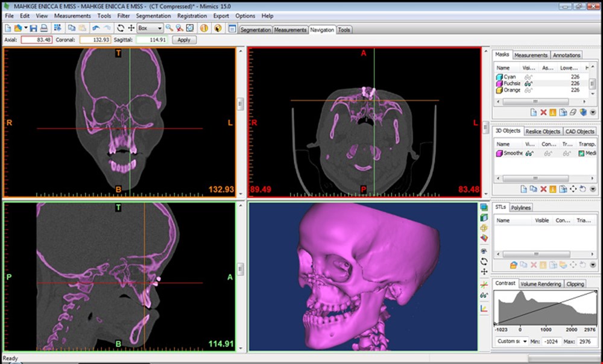Switch to the Reslice Objects tab
This screenshot has width=603, height=364.
click(x=543, y=131)
